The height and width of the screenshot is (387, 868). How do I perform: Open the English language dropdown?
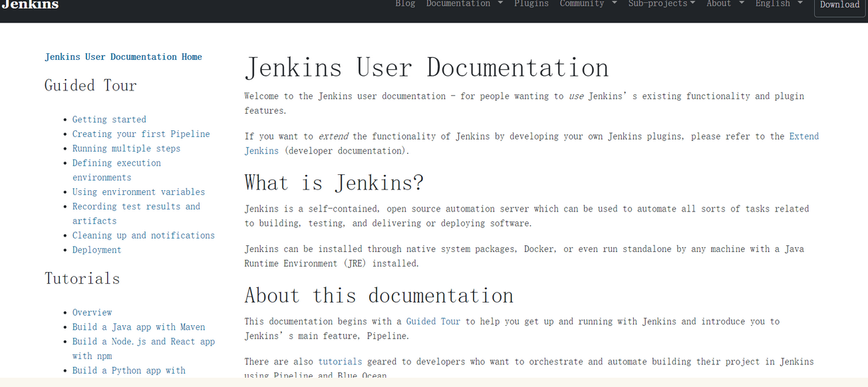[x=779, y=4]
